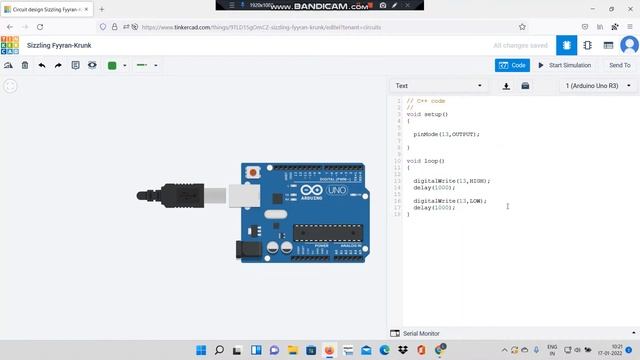This screenshot has width=640, height=360.
Task: Click the pinMode(13,OUTPUT) code line
Action: pos(447,134)
